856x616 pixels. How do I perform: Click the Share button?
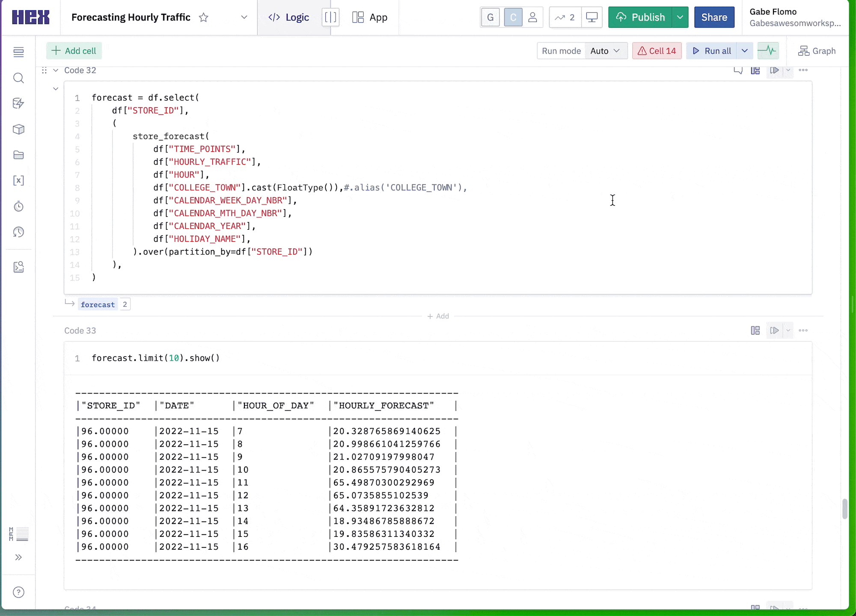[714, 18]
